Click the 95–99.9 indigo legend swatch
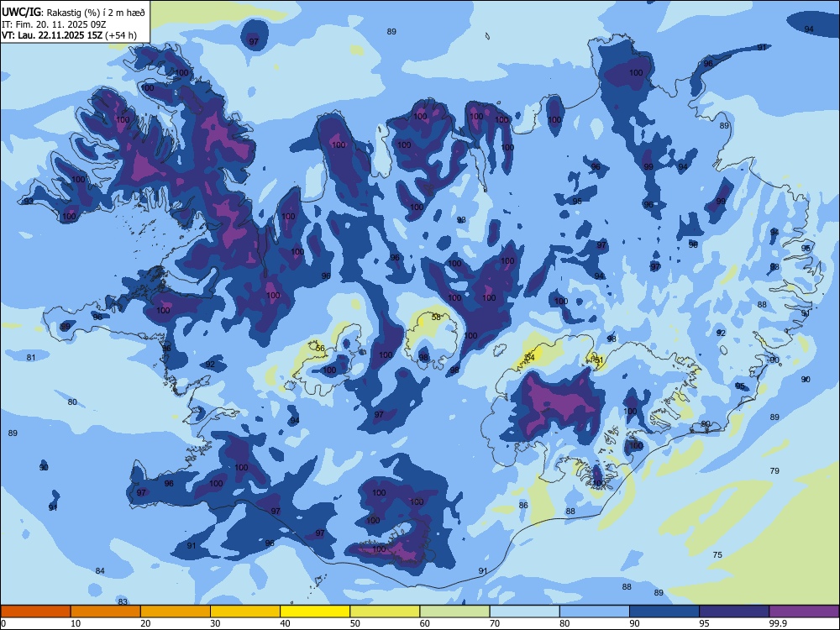 [734, 612]
